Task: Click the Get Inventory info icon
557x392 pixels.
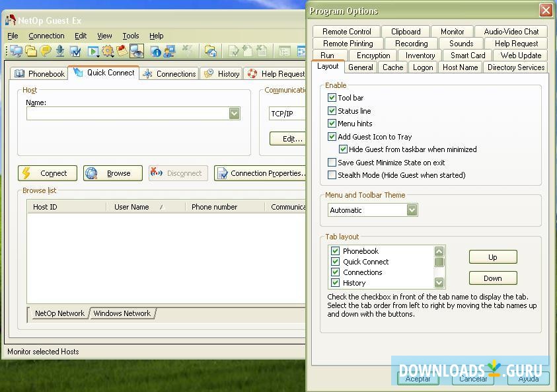Action: (x=155, y=51)
